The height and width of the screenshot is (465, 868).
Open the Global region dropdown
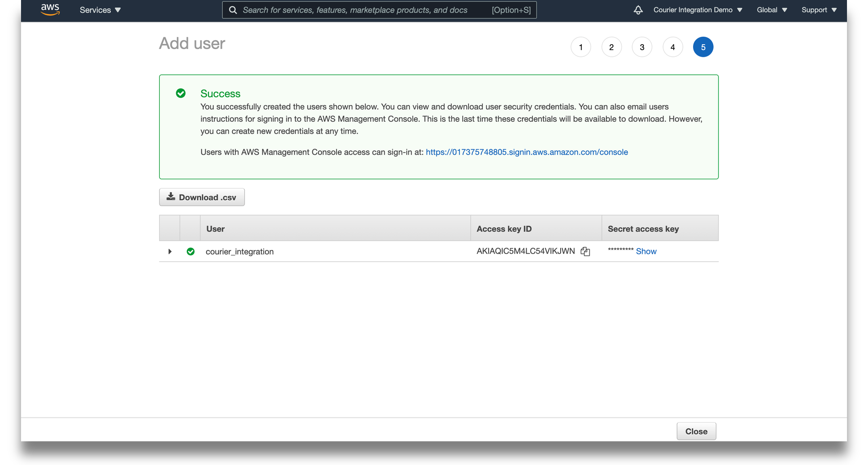coord(772,10)
